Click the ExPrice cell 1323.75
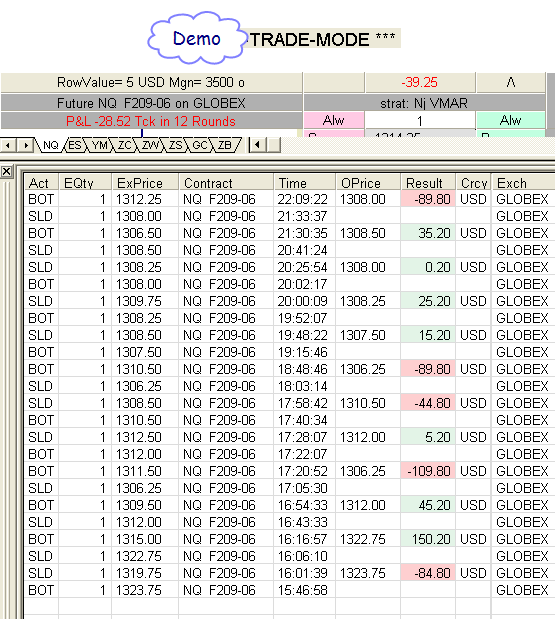This screenshot has width=555, height=619. pos(145,590)
